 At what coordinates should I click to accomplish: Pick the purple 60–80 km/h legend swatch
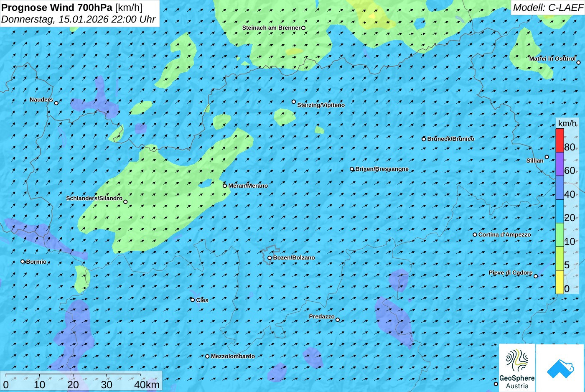(560, 164)
